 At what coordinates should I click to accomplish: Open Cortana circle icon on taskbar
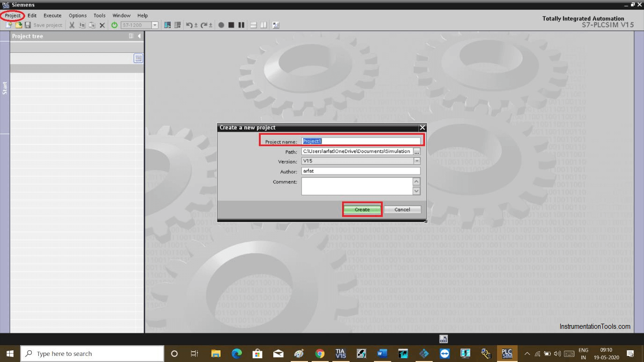174,354
